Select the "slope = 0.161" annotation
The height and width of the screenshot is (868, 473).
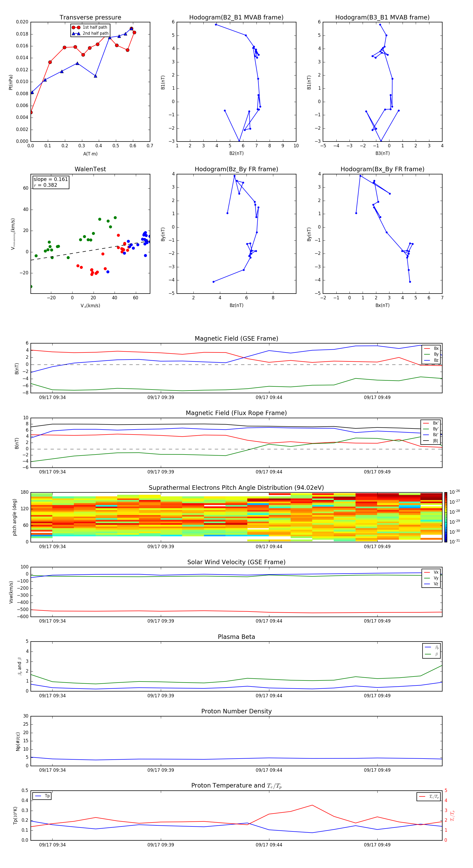pos(51,179)
